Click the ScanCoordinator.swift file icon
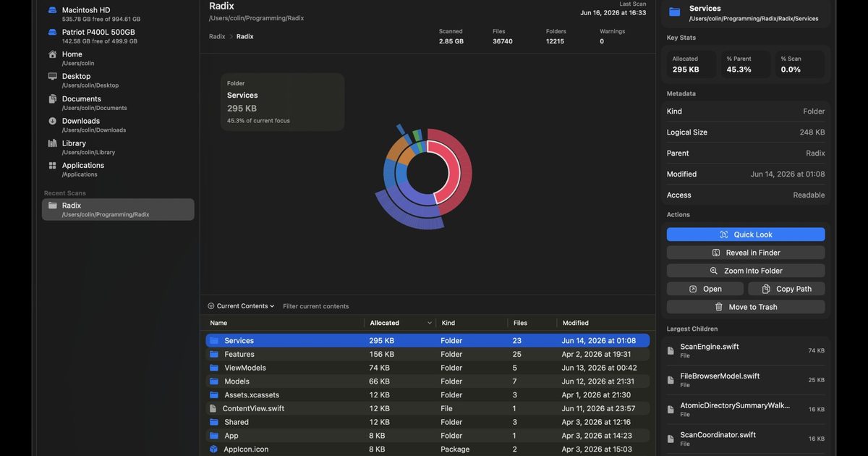The width and height of the screenshot is (868, 456). pyautogui.click(x=671, y=439)
